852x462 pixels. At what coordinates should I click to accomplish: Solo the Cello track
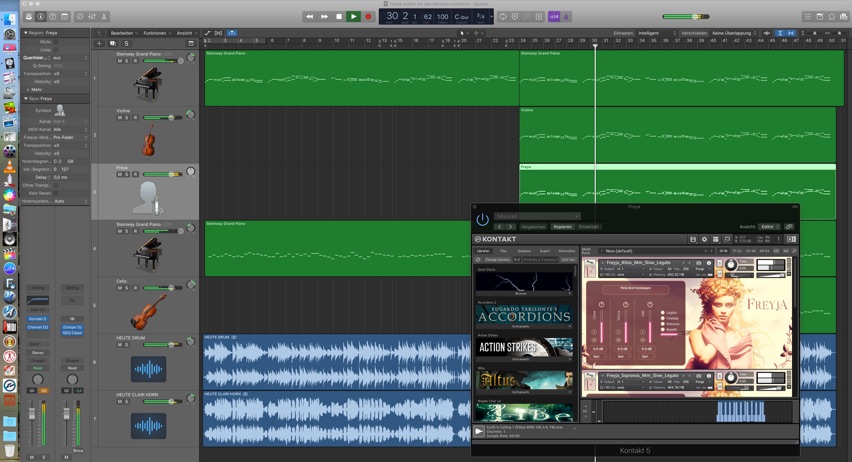coord(127,288)
